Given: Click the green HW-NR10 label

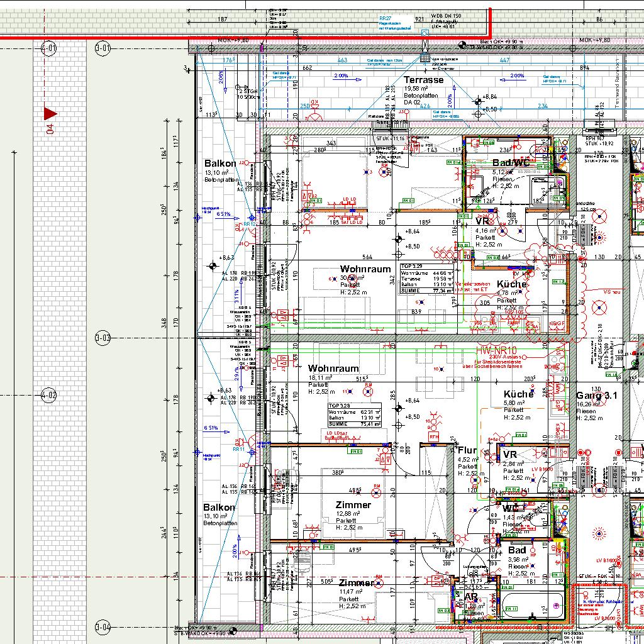Looking at the screenshot, I should [x=496, y=350].
